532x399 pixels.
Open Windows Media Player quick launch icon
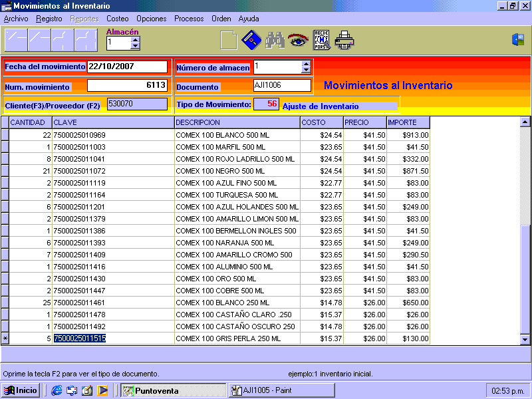tap(102, 390)
